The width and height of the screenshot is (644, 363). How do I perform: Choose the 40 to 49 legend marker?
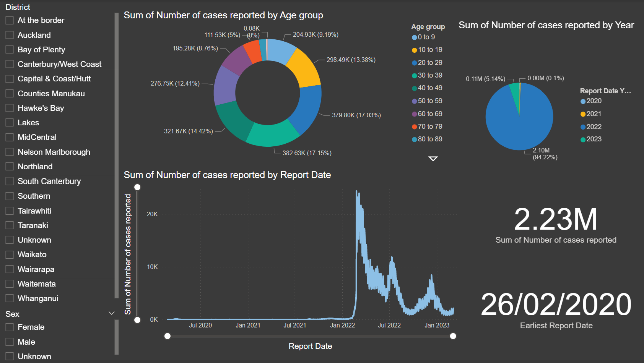point(414,88)
